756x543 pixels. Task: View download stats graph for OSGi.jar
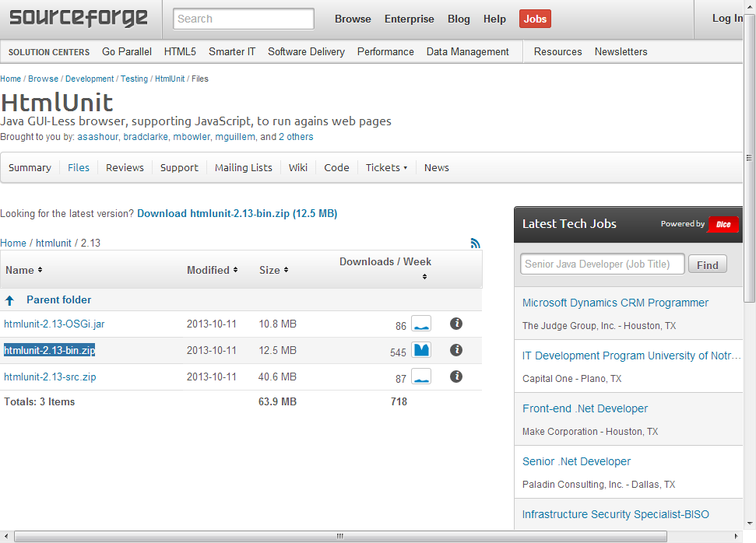pyautogui.click(x=421, y=324)
